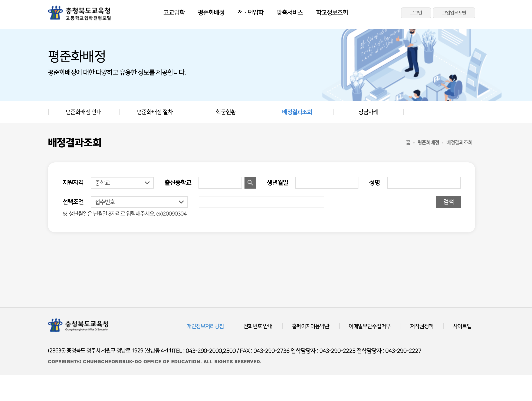Go to the 상담사례 tab
This screenshot has width=532, height=401.
[368, 112]
